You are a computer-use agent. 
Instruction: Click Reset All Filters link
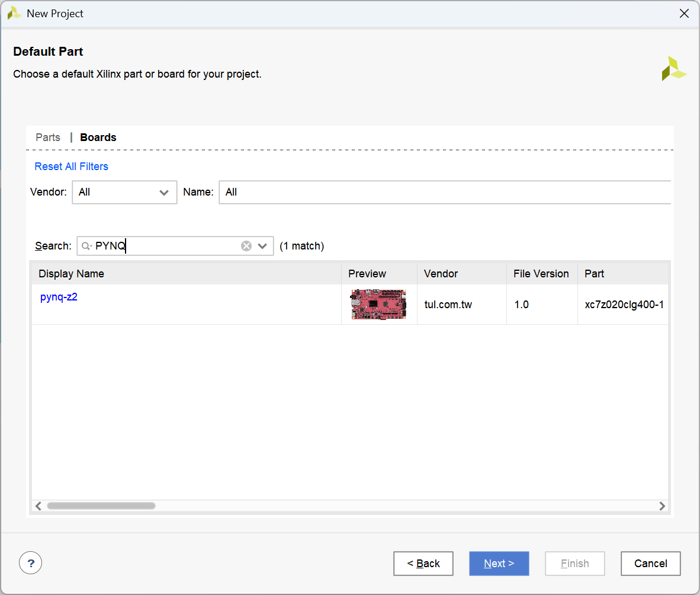click(72, 166)
